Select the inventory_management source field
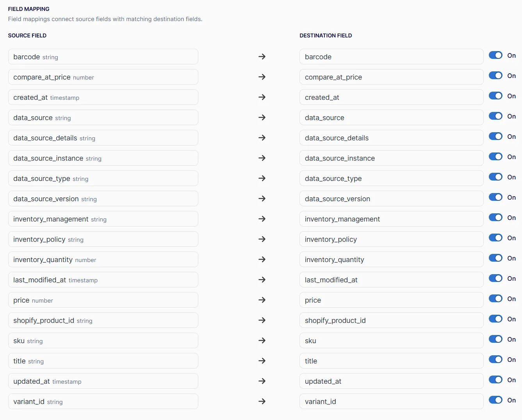This screenshot has height=420, width=522. click(103, 219)
